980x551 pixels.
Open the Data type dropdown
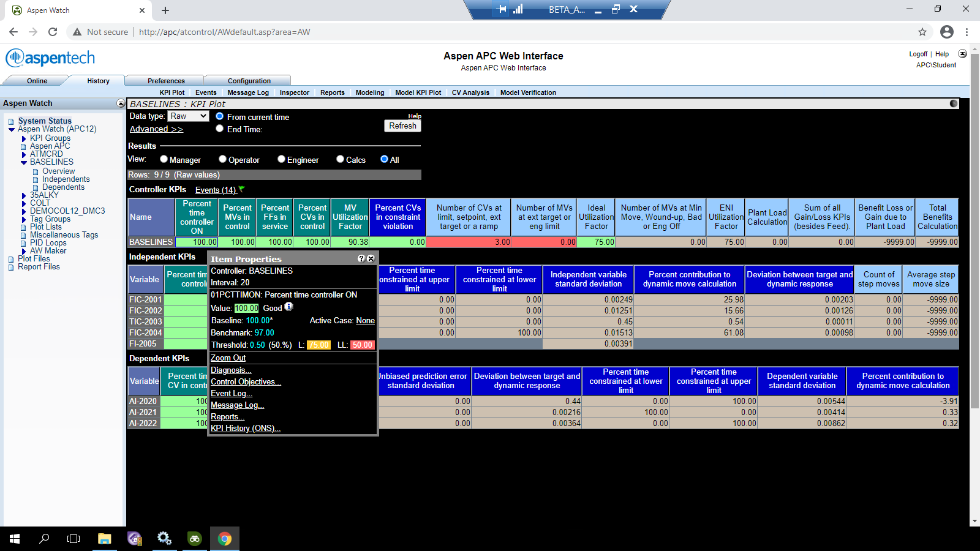pos(189,116)
